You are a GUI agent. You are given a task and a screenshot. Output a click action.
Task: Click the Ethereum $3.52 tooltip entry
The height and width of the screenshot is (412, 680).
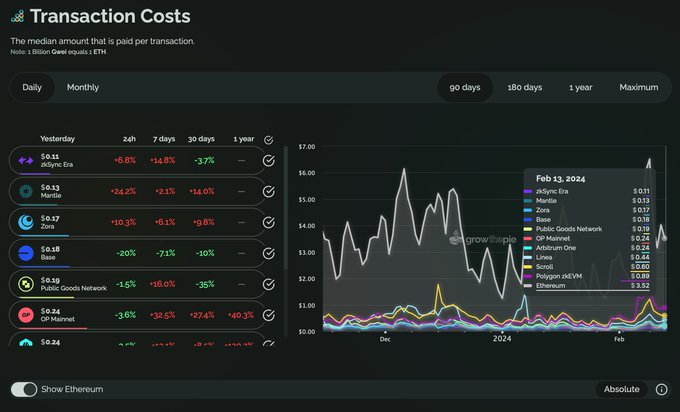pos(587,285)
